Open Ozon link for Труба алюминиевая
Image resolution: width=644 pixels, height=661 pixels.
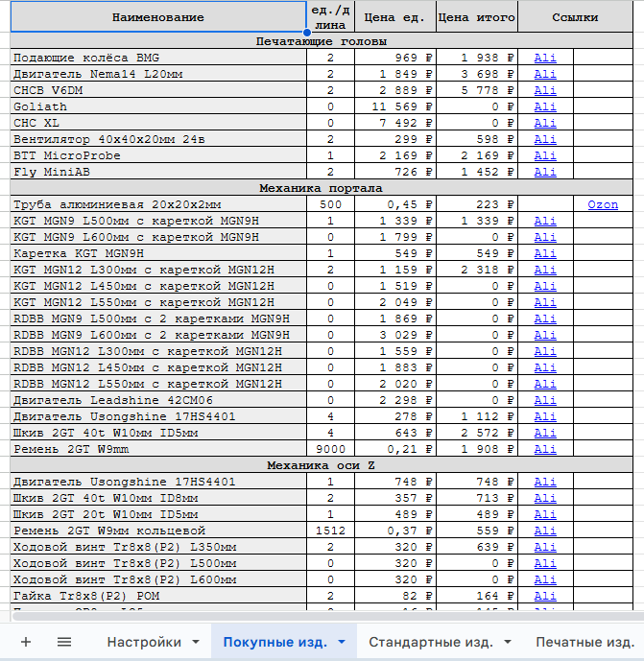point(603,205)
